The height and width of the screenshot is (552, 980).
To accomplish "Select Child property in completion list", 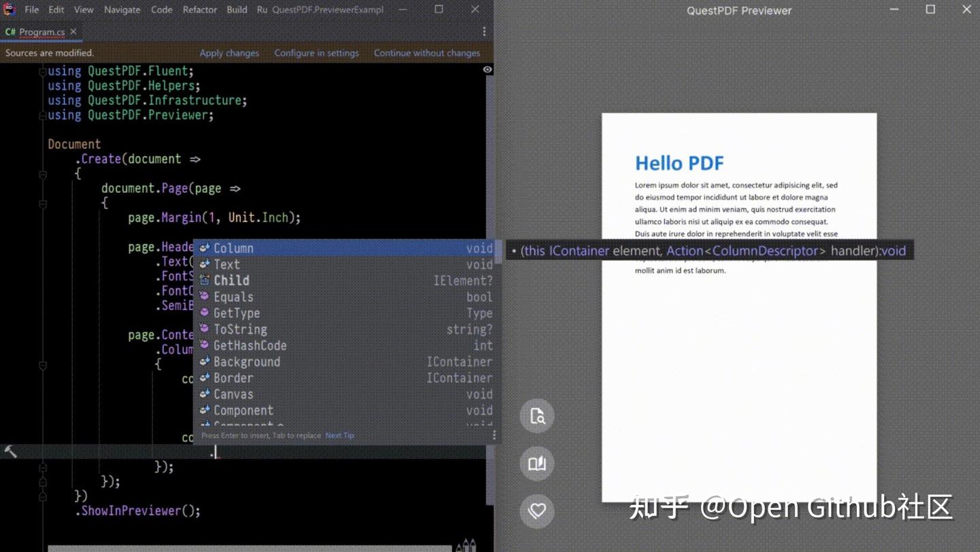I will pyautogui.click(x=346, y=280).
